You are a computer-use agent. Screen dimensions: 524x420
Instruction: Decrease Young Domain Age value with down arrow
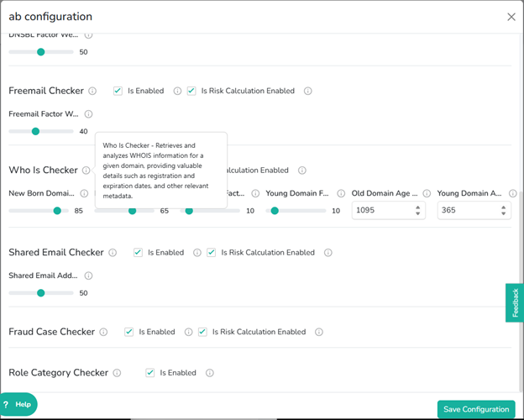(x=503, y=213)
